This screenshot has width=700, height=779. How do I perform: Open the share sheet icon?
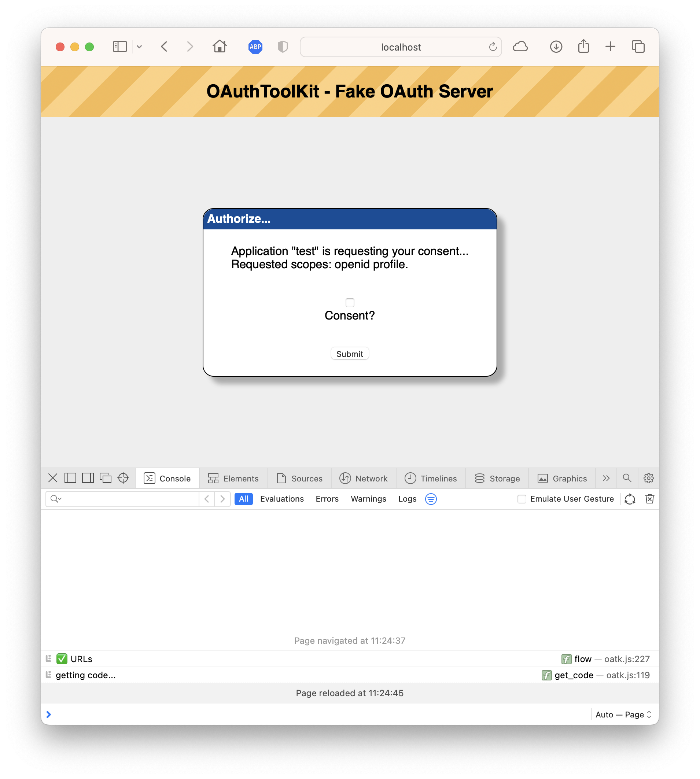tap(583, 46)
